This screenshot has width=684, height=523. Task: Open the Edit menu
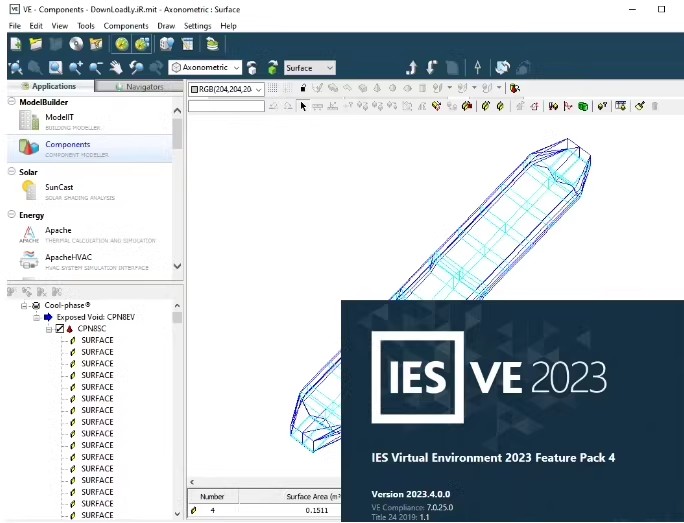click(x=36, y=26)
